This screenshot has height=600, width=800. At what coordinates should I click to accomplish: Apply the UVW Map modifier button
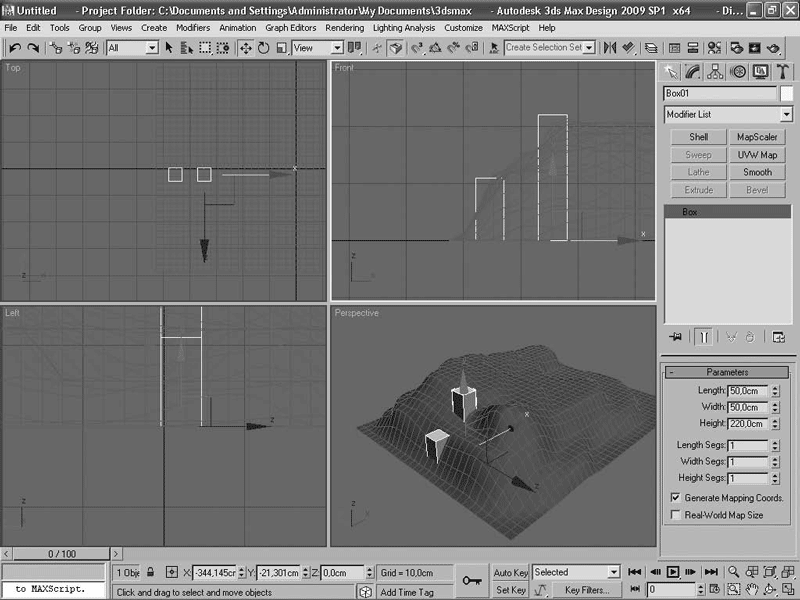[757, 155]
